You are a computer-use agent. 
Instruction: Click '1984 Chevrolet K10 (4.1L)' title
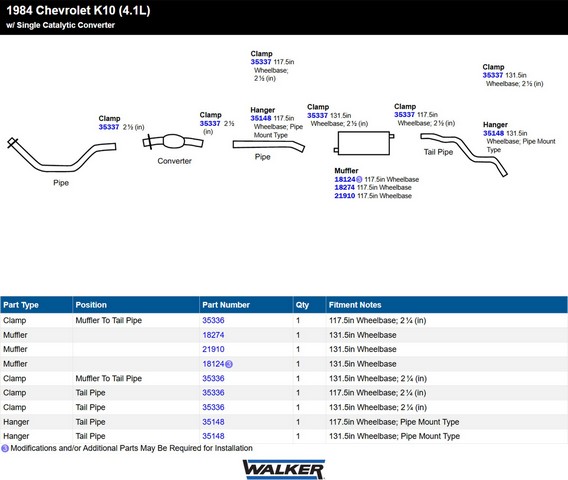78,11
